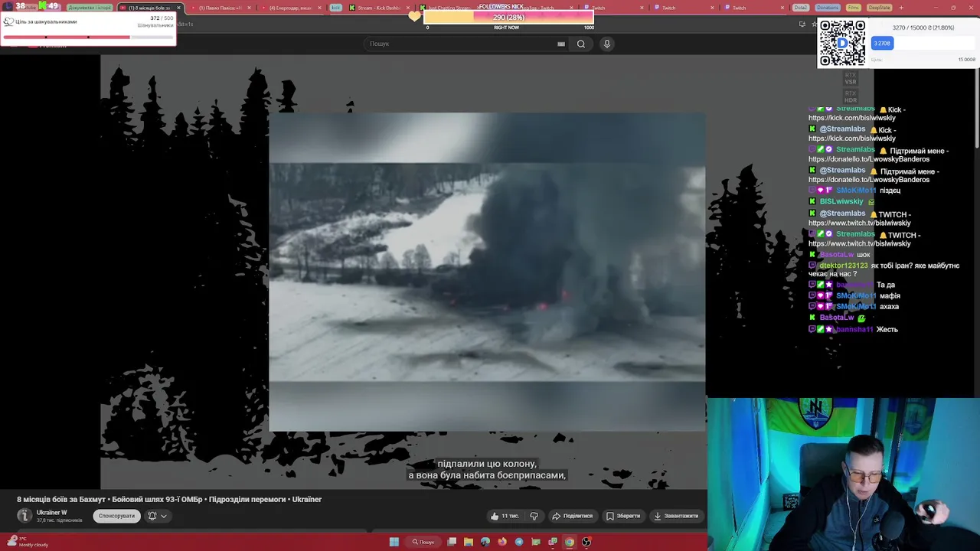Screen dimensions: 980x551
Task: Select the Dota2 bookmark tab
Action: pos(801,8)
